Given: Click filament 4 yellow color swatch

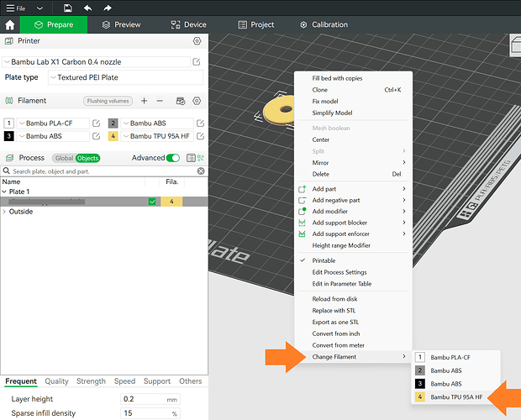Looking at the screenshot, I should tap(113, 136).
